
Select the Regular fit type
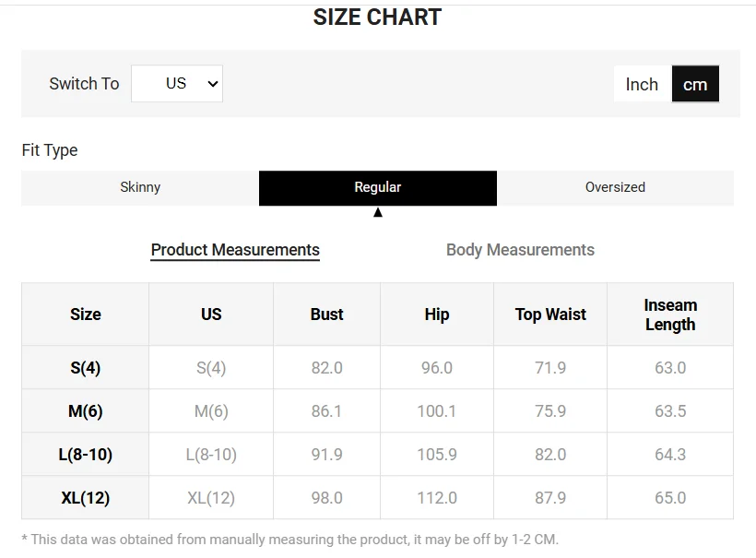[378, 187]
